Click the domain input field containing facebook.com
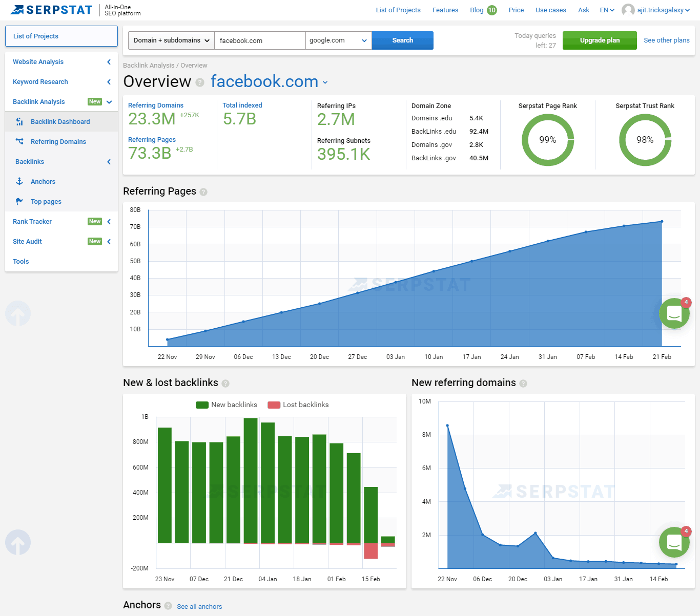This screenshot has height=616, width=700. coord(259,40)
